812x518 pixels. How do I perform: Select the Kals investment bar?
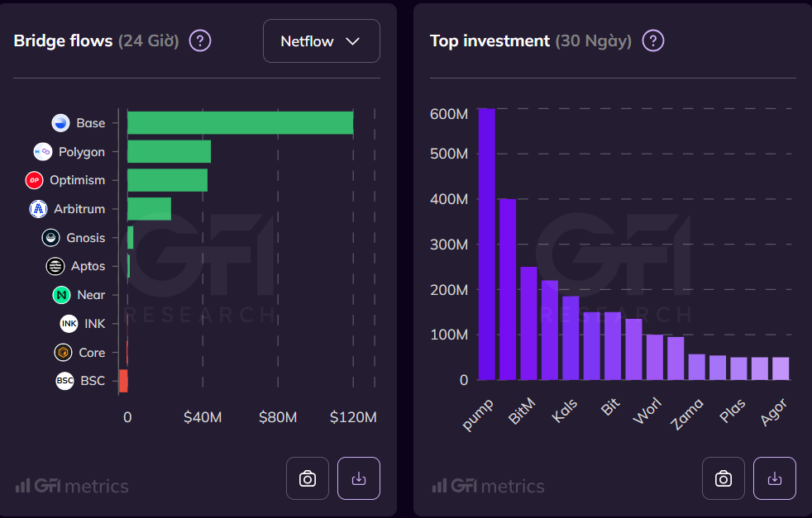pos(571,338)
